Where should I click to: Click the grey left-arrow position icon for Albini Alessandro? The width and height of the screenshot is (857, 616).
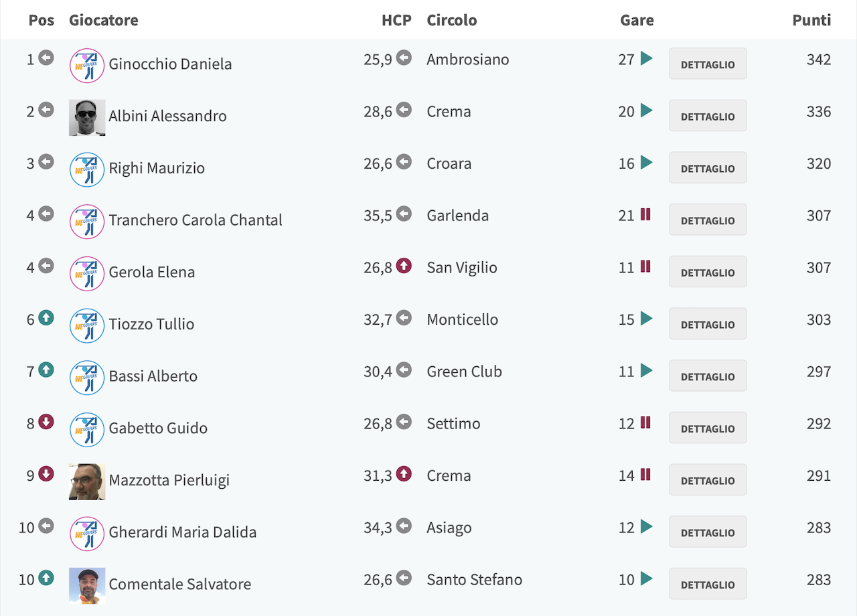[x=46, y=110]
